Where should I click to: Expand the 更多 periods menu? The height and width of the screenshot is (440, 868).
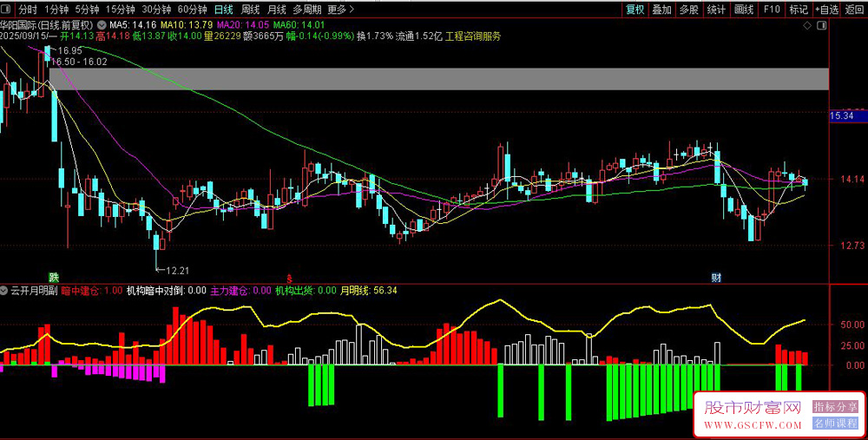pyautogui.click(x=341, y=10)
